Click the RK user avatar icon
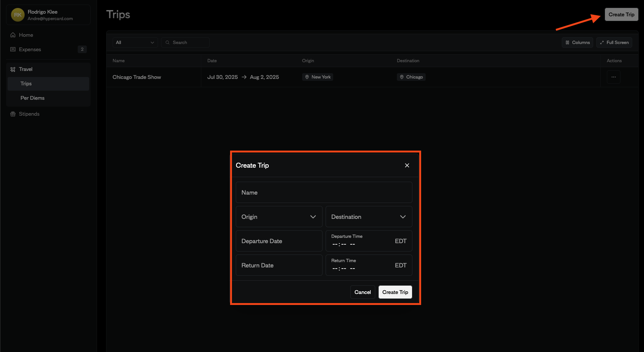The image size is (644, 352). [18, 15]
